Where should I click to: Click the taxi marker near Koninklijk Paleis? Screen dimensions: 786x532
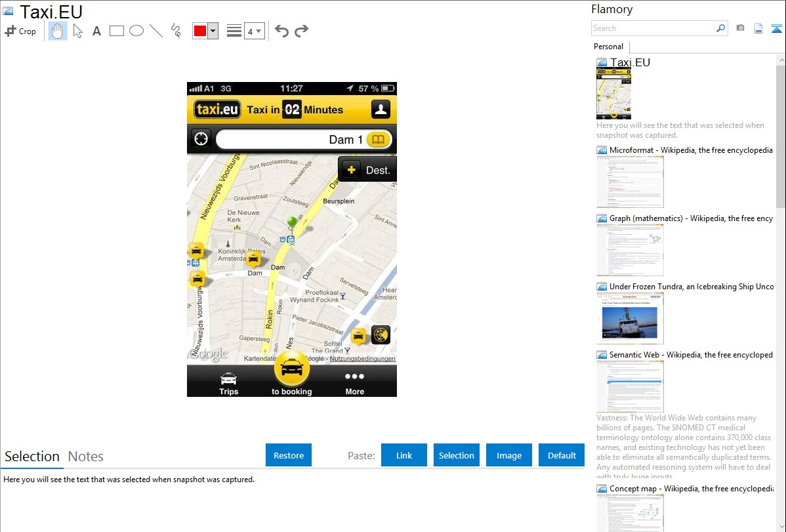click(x=254, y=259)
